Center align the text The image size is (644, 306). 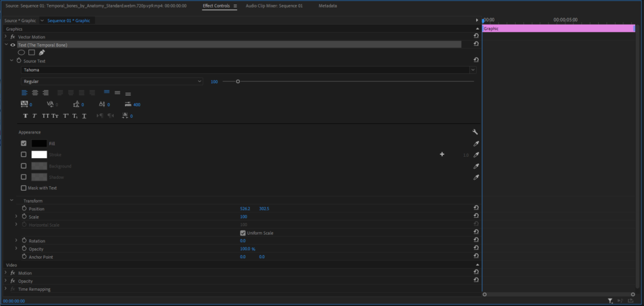(x=35, y=93)
